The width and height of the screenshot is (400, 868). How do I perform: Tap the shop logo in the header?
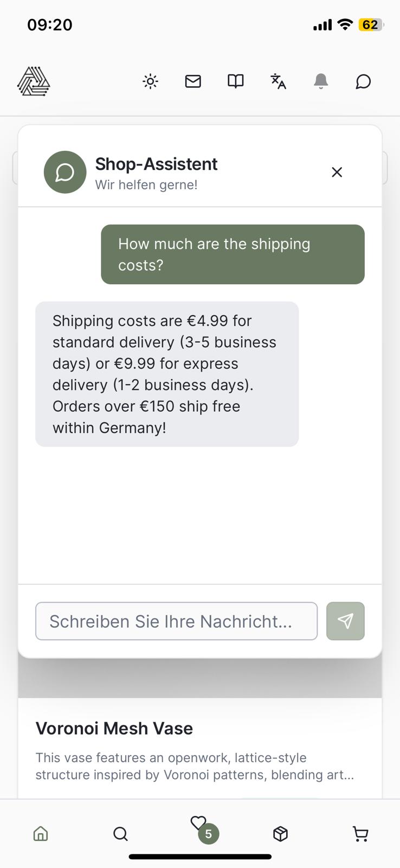pos(34,81)
